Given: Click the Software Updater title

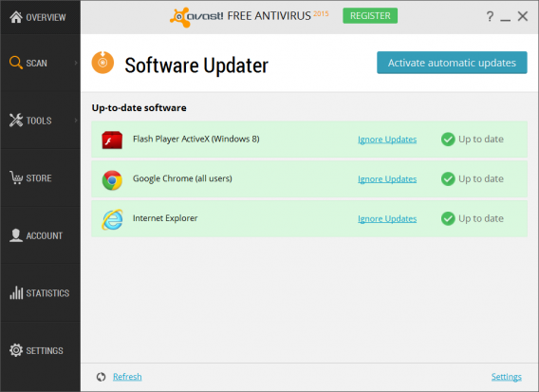Looking at the screenshot, I should (x=196, y=65).
